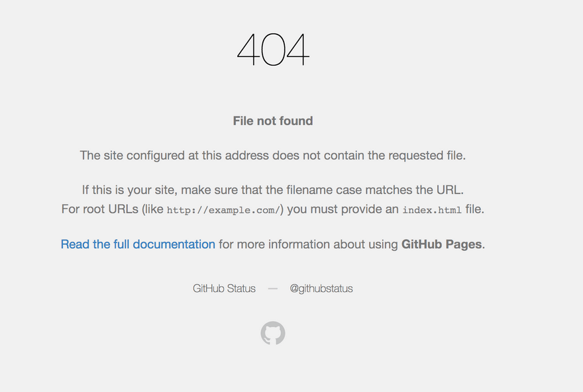
Task: Click the index.html code text
Action: click(x=432, y=210)
